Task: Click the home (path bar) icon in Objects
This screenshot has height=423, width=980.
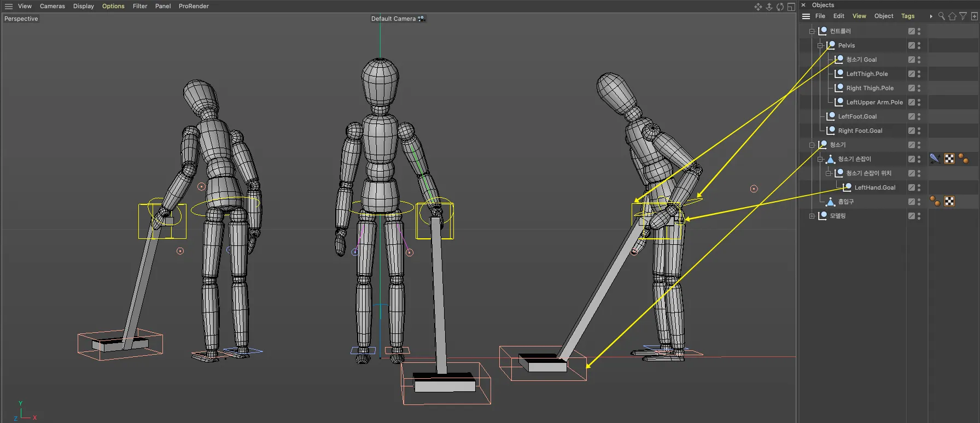Action: [952, 16]
